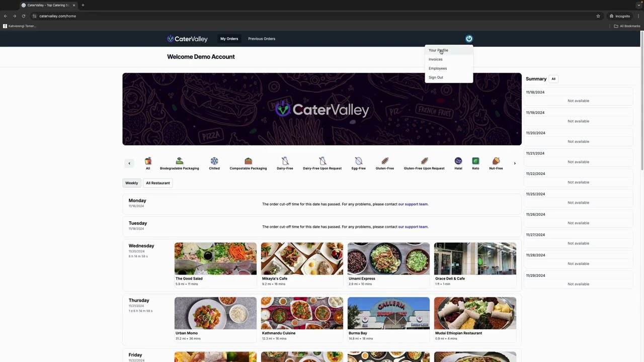Switch to All Restaurant view
The width and height of the screenshot is (644, 362).
tap(158, 183)
